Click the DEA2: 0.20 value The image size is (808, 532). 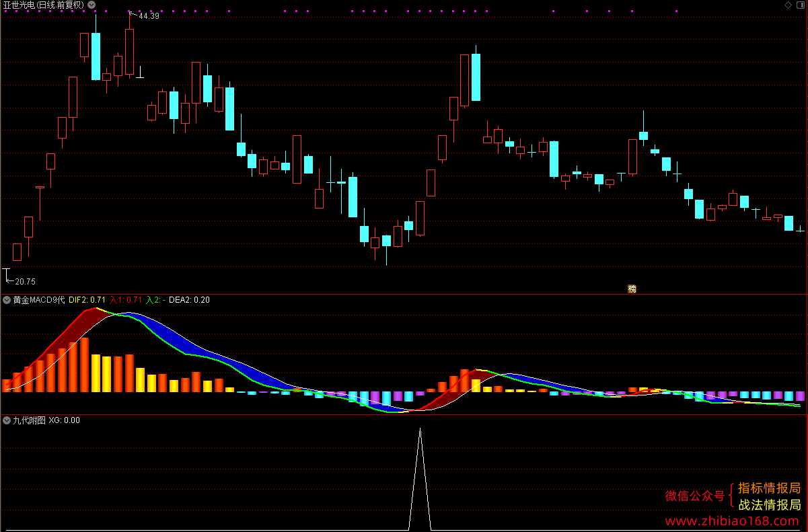point(189,300)
